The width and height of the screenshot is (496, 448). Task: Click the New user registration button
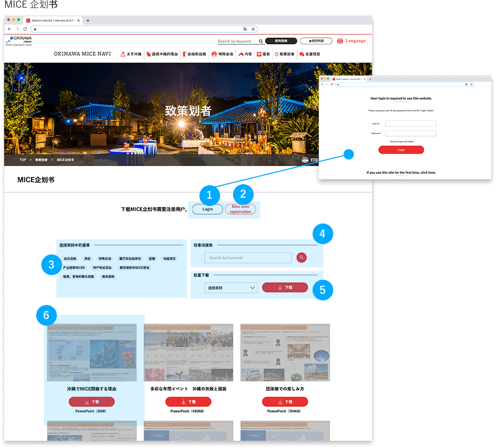point(240,210)
